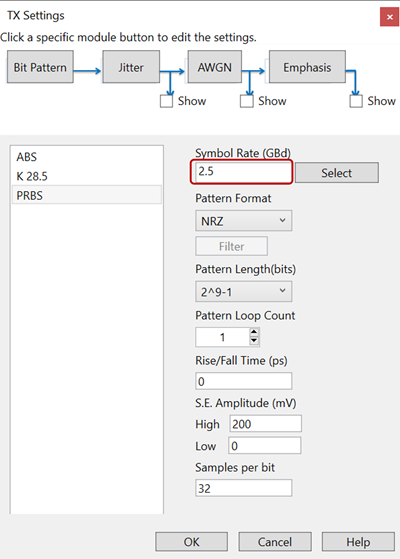Screen dimensions: 400x559
Task: Enable Show checkbox after AWGN
Action: [246, 101]
